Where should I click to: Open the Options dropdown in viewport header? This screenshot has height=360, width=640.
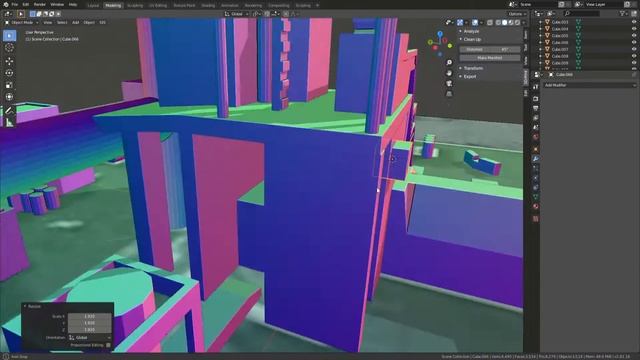[517, 14]
